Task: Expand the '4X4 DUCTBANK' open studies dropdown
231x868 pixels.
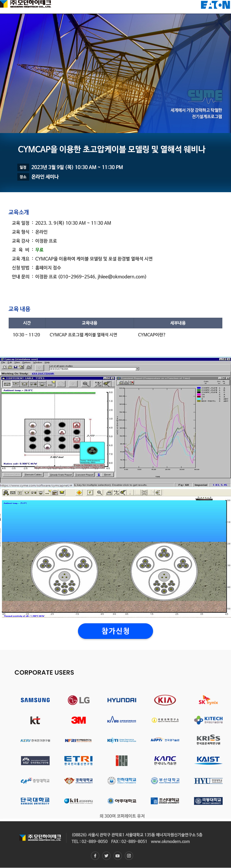Action: [137, 369]
